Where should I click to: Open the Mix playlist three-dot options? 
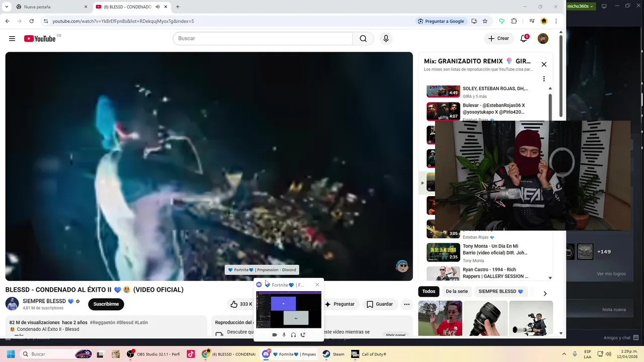[544, 79]
